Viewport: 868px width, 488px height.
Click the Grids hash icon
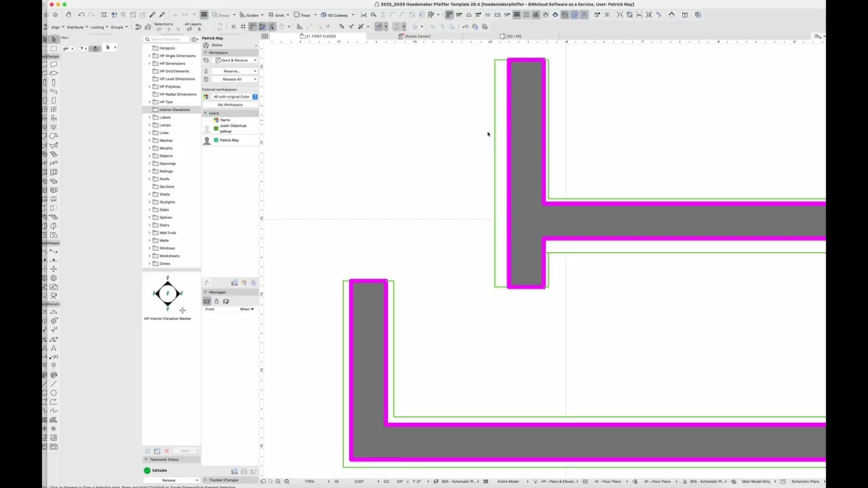click(x=271, y=14)
